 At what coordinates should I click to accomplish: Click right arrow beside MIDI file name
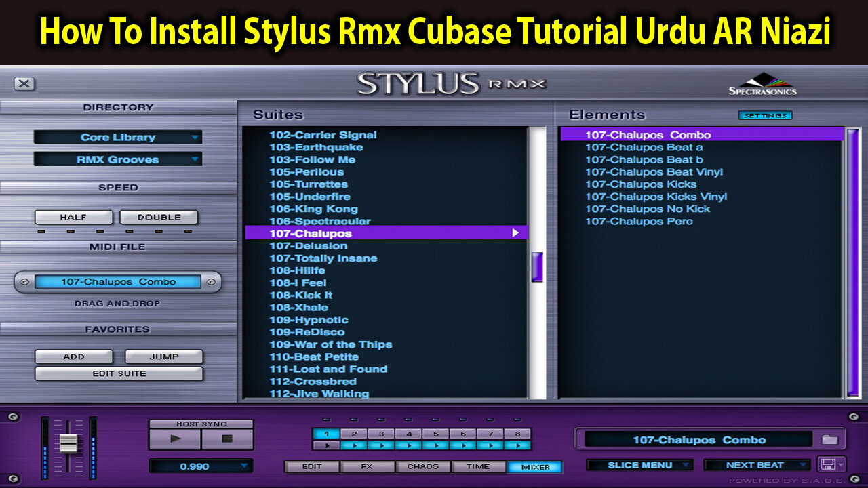click(x=211, y=282)
